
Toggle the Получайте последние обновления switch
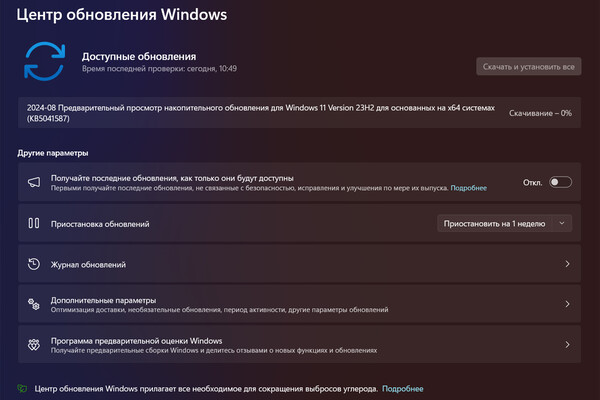tap(560, 182)
